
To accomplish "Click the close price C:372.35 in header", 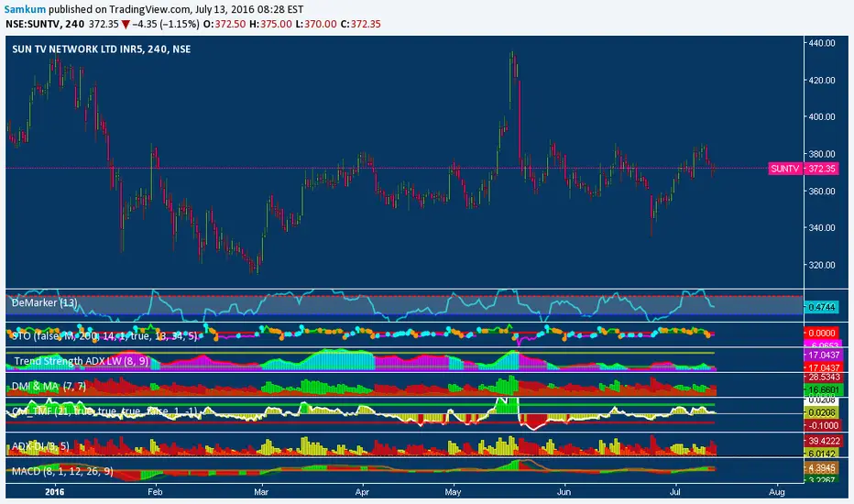I will click(x=360, y=24).
